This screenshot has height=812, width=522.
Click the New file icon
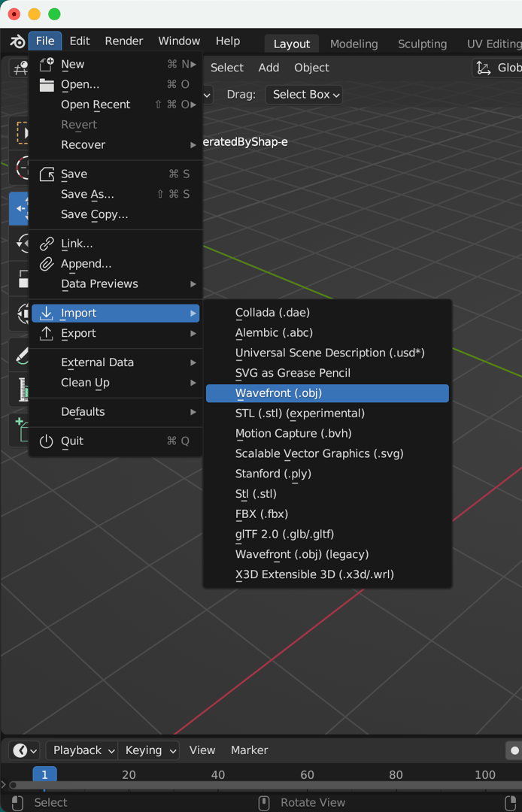pos(47,64)
